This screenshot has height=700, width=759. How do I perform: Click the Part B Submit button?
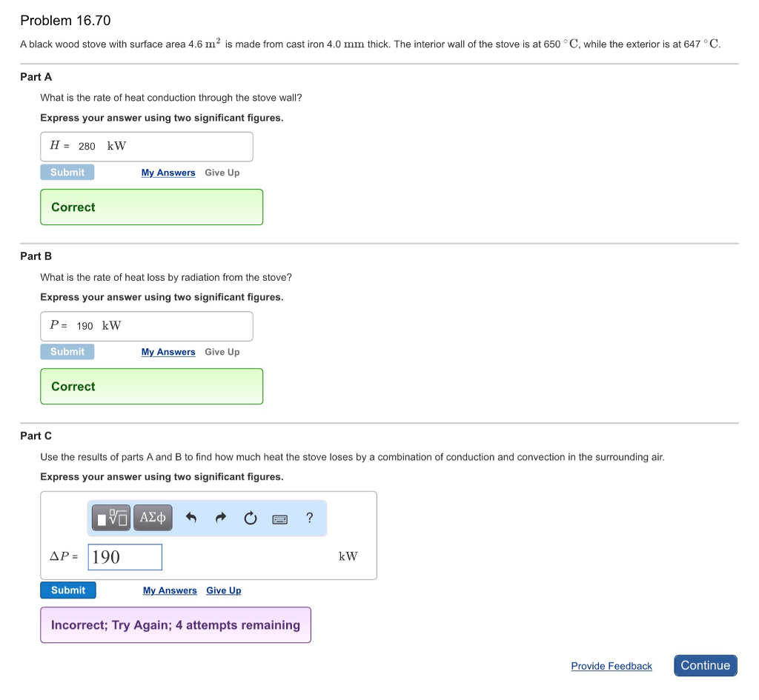67,352
